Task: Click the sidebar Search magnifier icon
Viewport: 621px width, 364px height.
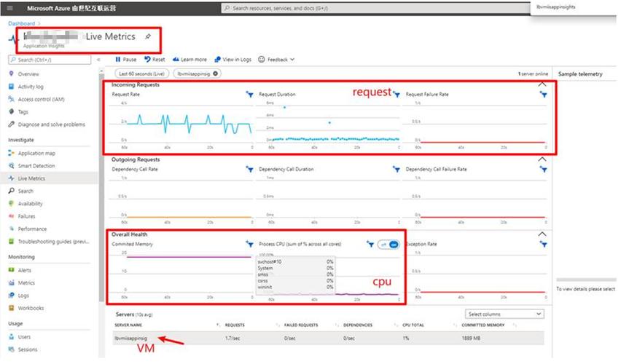Action: click(x=11, y=191)
